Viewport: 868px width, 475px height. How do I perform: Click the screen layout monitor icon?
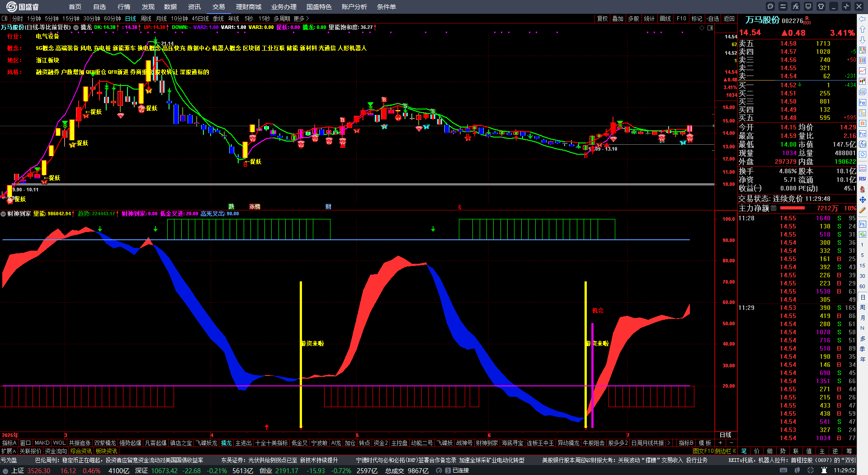pyautogui.click(x=808, y=6)
